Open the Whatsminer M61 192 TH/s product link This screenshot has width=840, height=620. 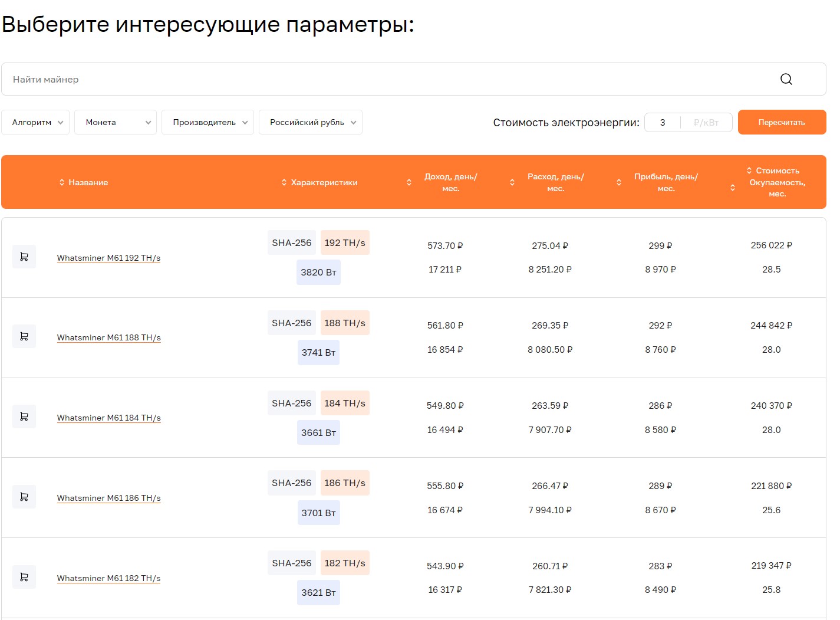[x=108, y=258]
